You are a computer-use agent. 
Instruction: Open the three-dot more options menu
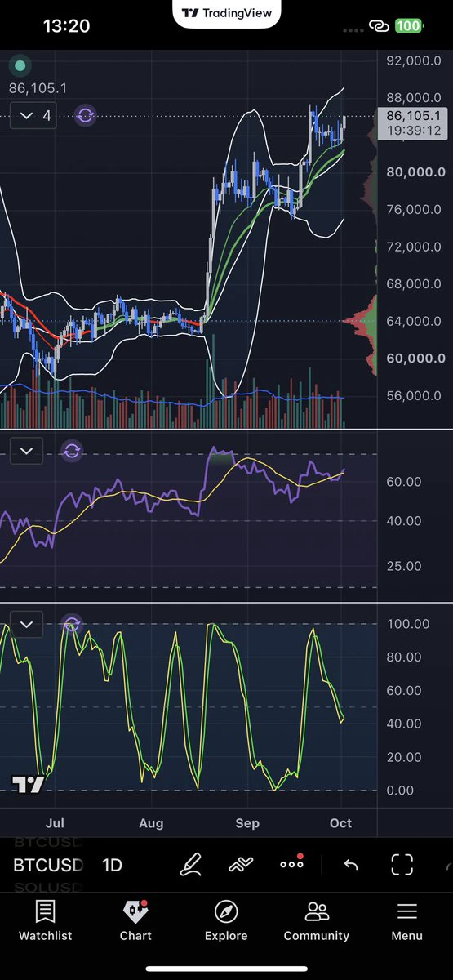point(291,863)
